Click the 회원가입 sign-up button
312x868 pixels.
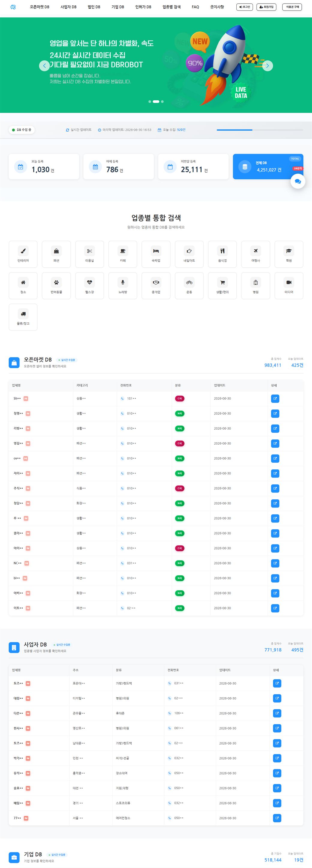[x=266, y=7]
